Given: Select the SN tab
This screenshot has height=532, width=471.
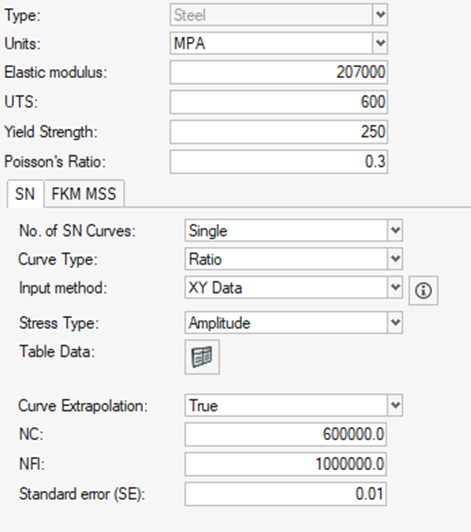Looking at the screenshot, I should tap(25, 194).
